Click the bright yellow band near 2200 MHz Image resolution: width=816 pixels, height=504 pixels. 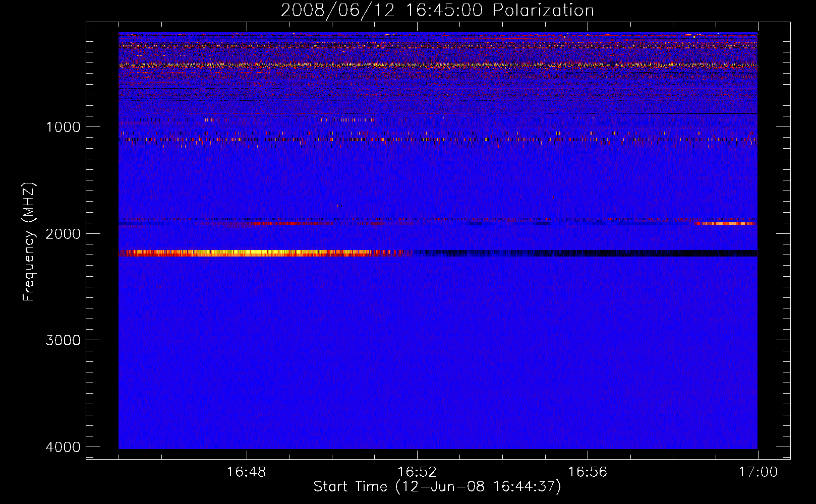click(252, 253)
